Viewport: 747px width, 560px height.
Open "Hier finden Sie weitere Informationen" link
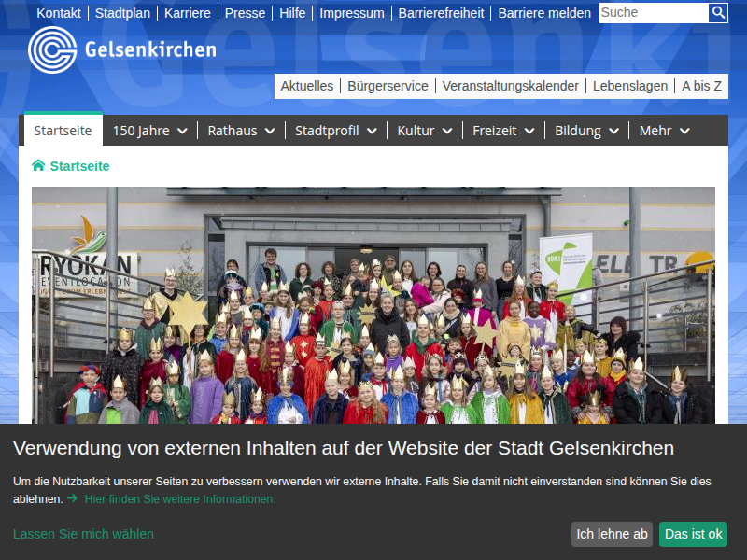tap(179, 498)
